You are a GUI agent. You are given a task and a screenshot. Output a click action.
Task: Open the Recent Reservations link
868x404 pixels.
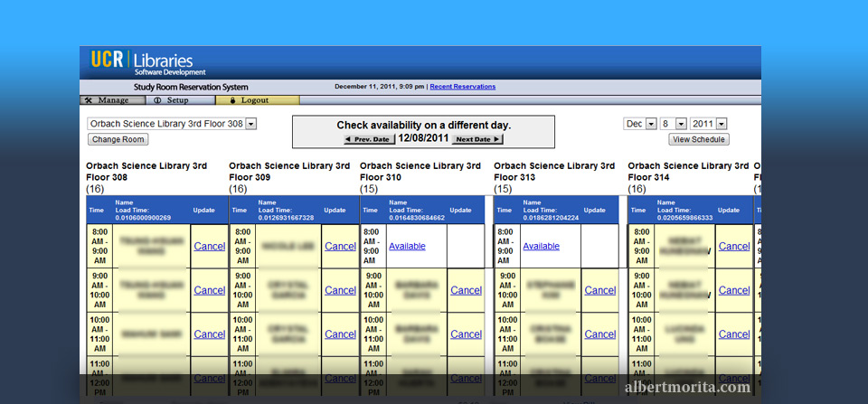pyautogui.click(x=462, y=87)
